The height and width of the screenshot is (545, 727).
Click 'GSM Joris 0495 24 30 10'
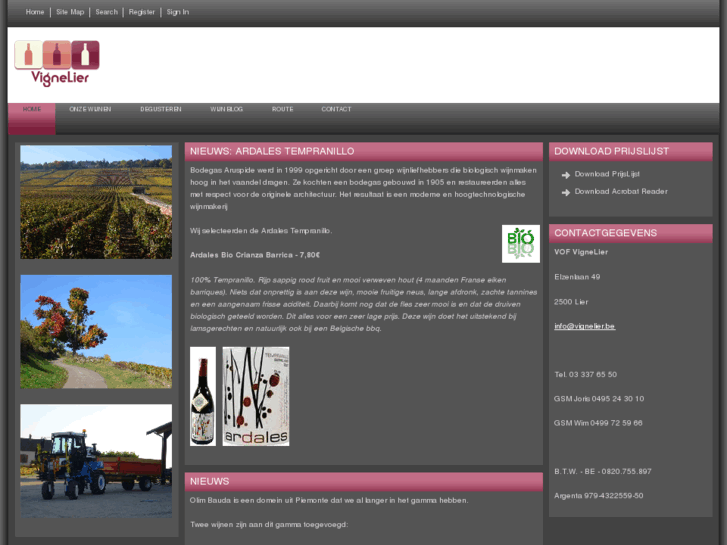click(599, 399)
